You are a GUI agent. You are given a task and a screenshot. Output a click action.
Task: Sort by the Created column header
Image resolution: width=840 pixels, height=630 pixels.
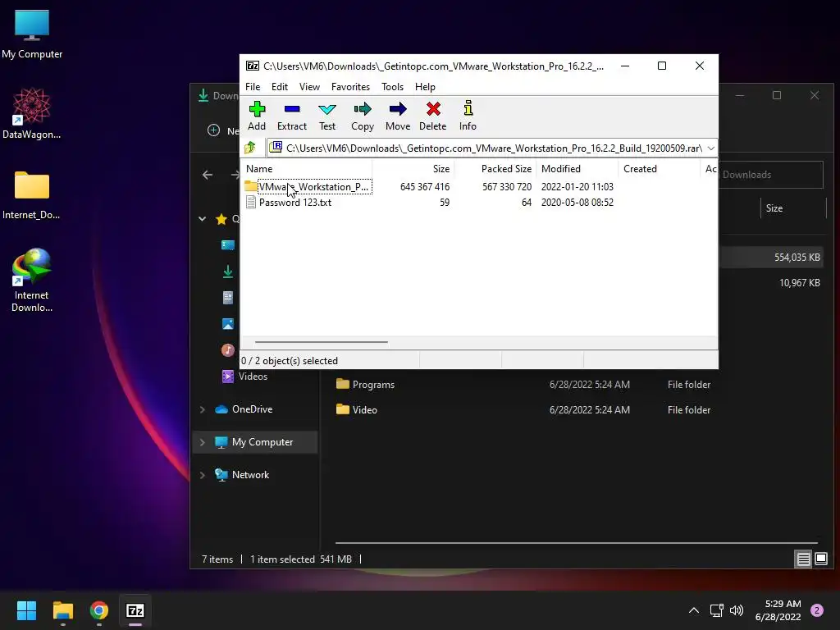[659, 169]
